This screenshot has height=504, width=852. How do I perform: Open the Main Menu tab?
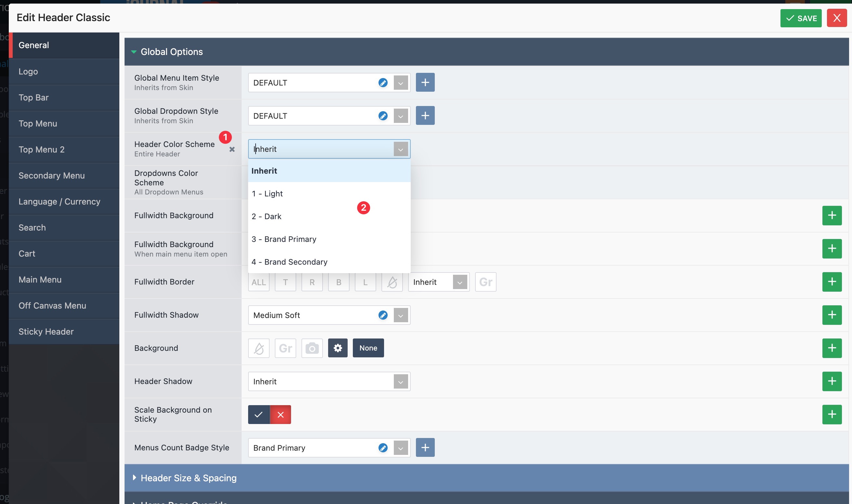64,280
